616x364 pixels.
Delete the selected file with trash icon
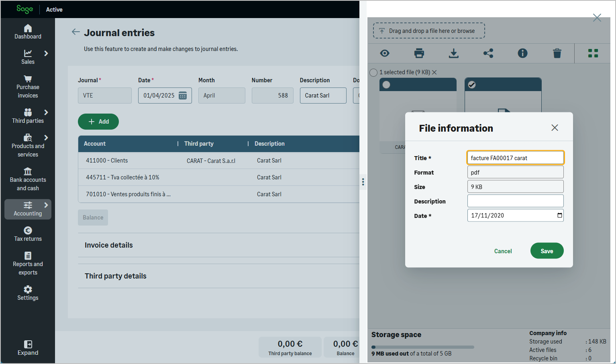pyautogui.click(x=557, y=53)
